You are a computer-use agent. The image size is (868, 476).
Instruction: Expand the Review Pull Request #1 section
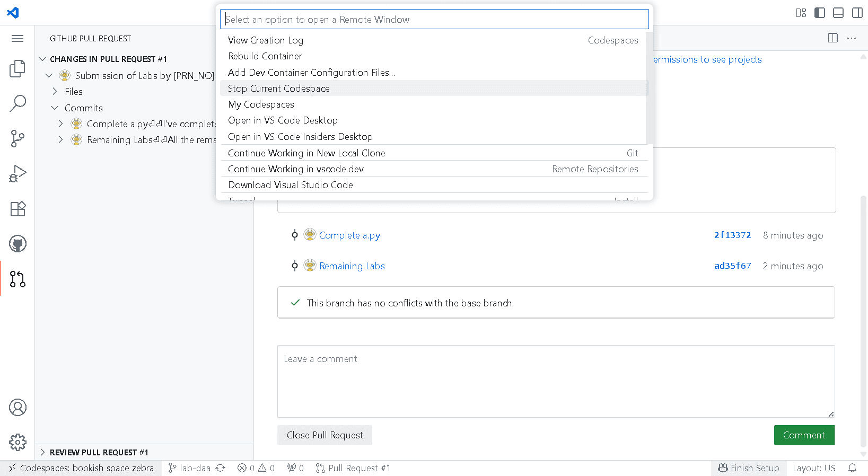coord(42,452)
